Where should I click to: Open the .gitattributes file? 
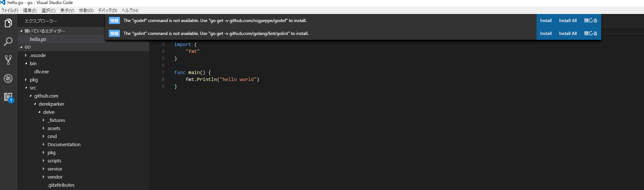click(x=61, y=185)
